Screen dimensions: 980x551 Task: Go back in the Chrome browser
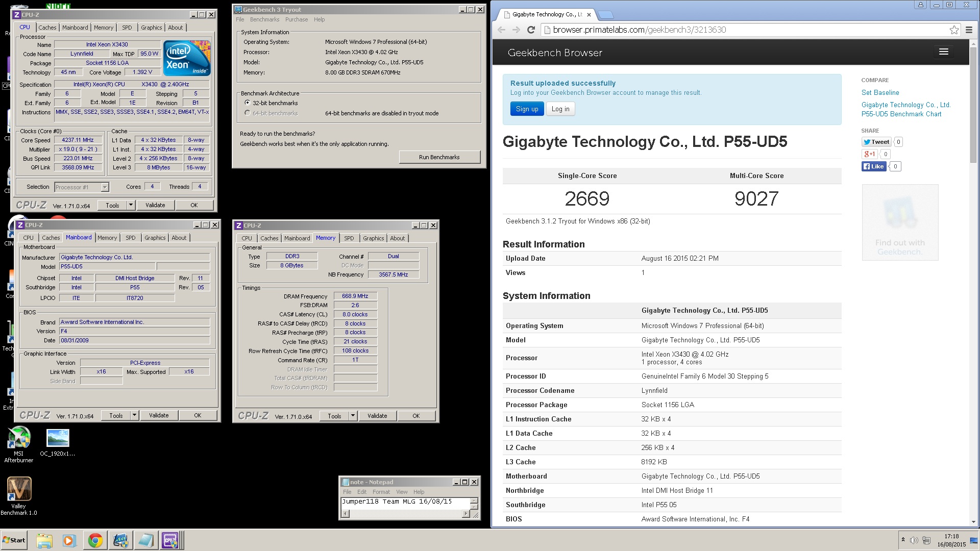click(x=501, y=30)
